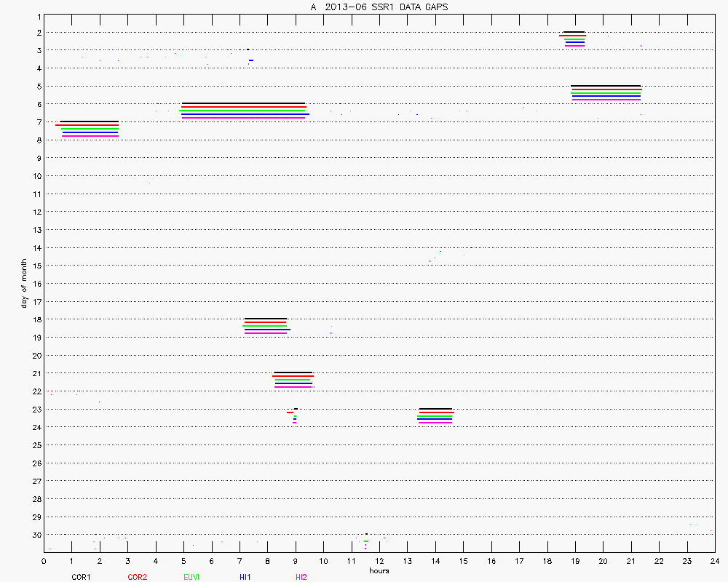This screenshot has height=582, width=728.
Task: Click the green EUVI gap bar on day 21
Action: [293, 380]
